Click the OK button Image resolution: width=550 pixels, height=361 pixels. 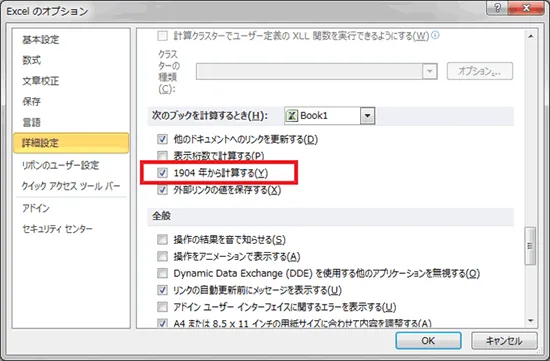point(428,341)
